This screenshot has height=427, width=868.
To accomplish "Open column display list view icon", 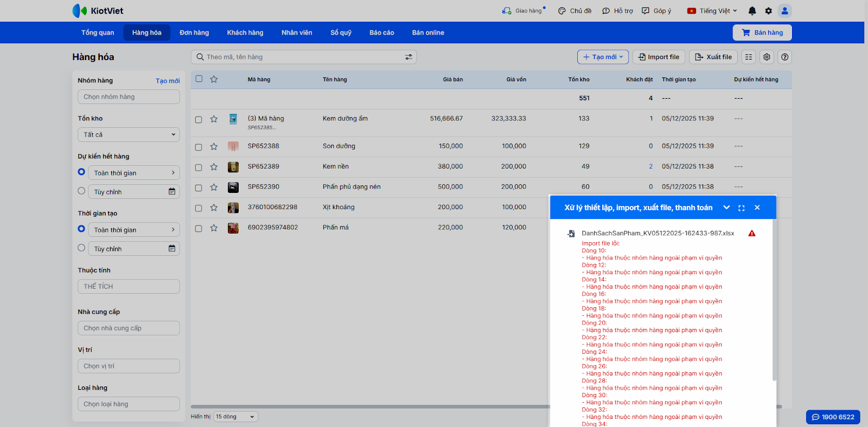I will (x=749, y=57).
